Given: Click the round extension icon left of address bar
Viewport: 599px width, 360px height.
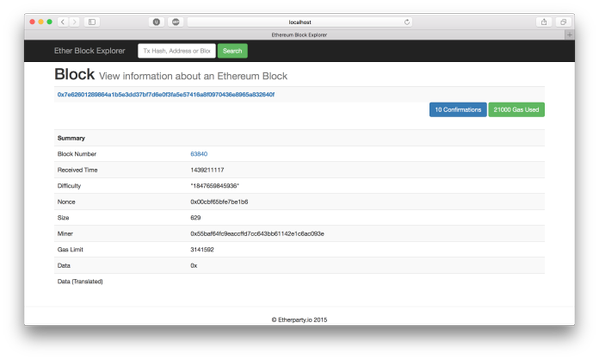Looking at the screenshot, I should tap(157, 22).
